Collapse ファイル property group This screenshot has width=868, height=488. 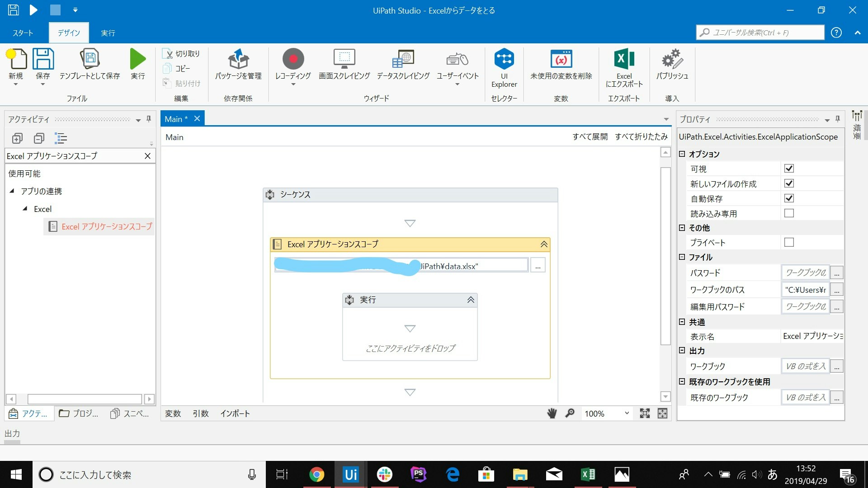pyautogui.click(x=682, y=257)
